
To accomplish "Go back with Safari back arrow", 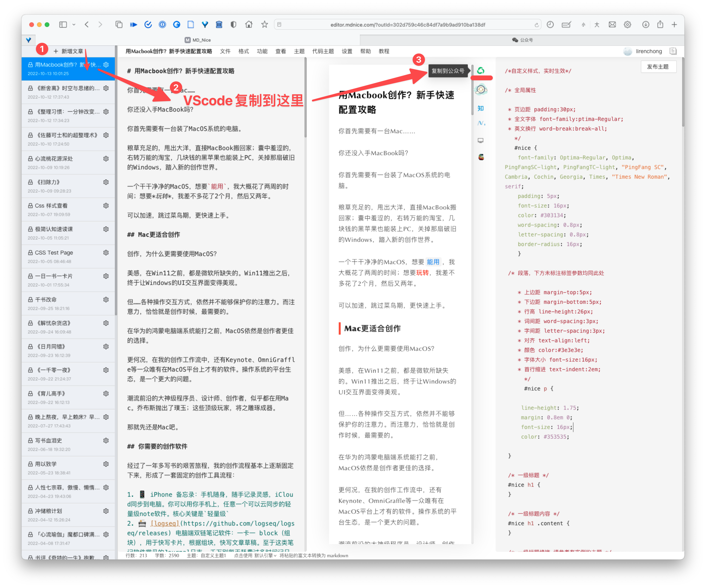I will pos(87,24).
